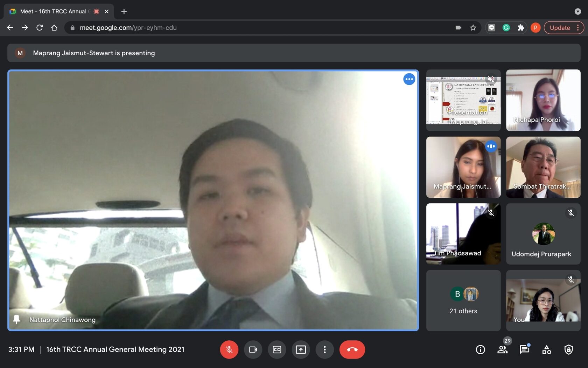Go forward in browser history
Viewport: 588px width, 368px height.
click(25, 28)
